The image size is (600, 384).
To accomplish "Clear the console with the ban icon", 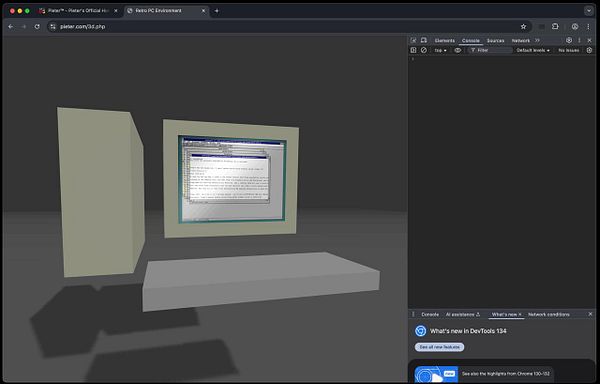I will coord(424,50).
